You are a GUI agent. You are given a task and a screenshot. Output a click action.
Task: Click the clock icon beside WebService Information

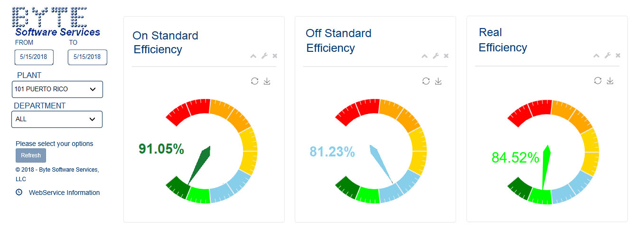[19, 193]
